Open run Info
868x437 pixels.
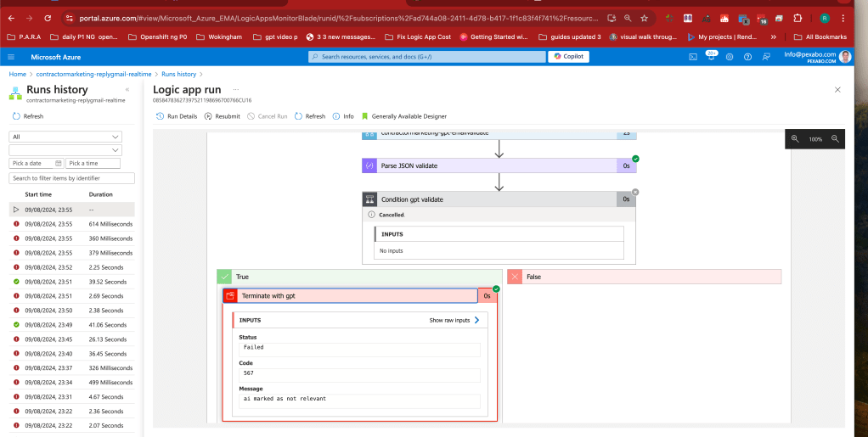[343, 116]
